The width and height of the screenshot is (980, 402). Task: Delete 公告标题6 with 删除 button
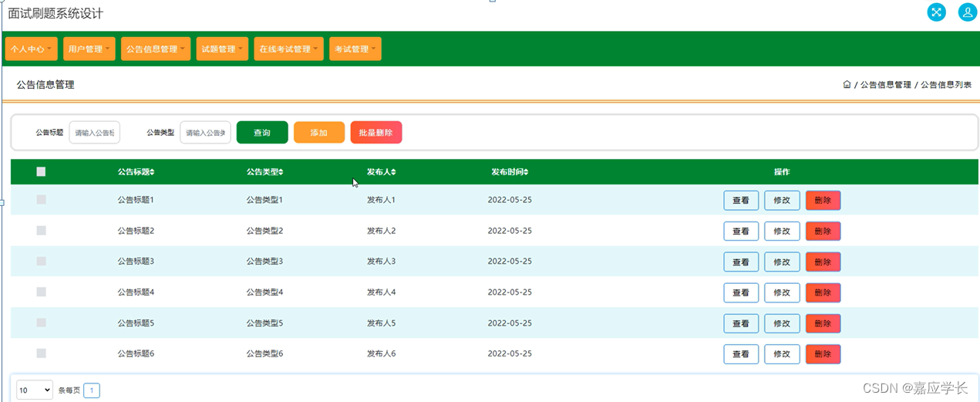823,354
